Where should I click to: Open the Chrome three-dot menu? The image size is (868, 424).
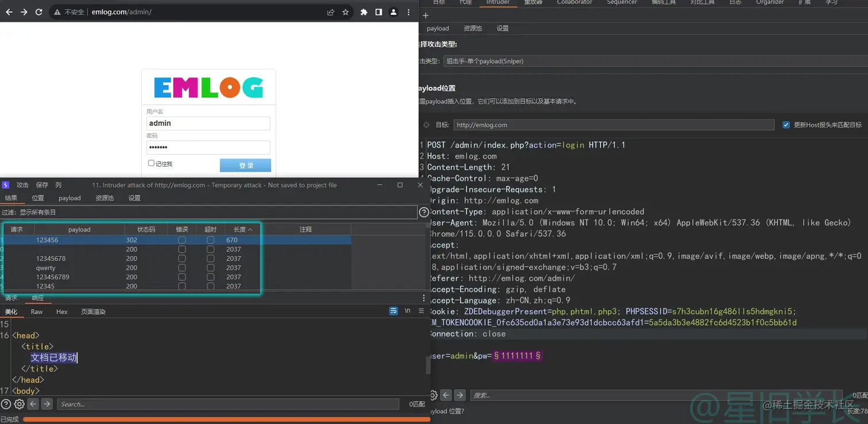point(409,12)
